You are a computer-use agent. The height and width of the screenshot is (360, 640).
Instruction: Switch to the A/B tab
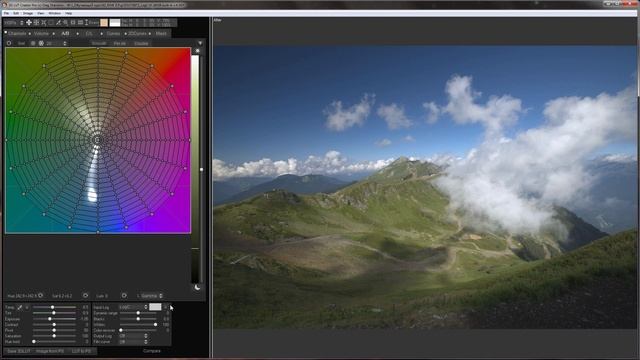pos(65,33)
